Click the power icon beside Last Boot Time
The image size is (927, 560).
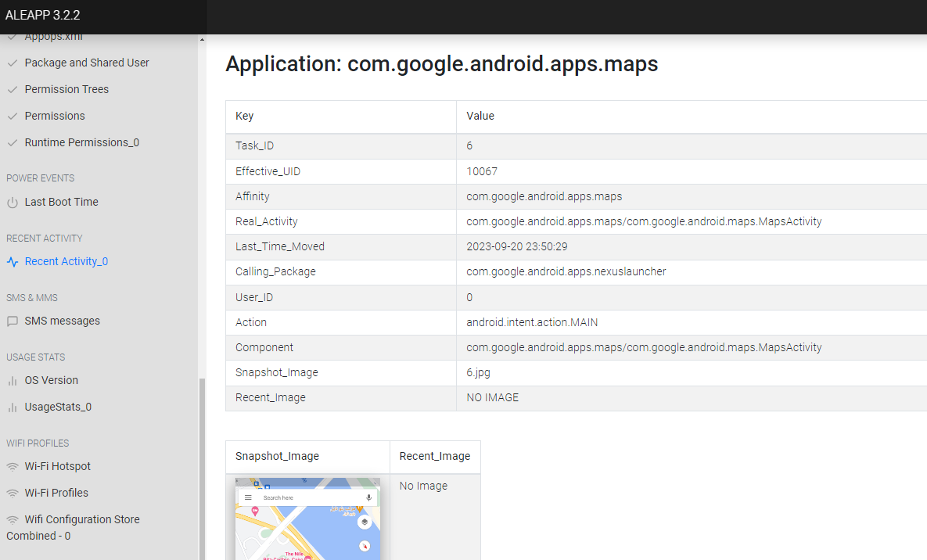pyautogui.click(x=12, y=202)
